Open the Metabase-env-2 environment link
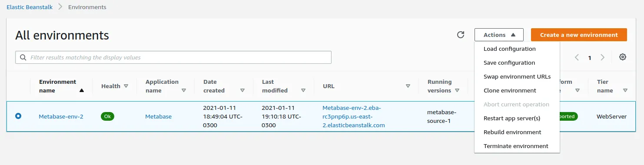This screenshot has width=644, height=165. 61,116
